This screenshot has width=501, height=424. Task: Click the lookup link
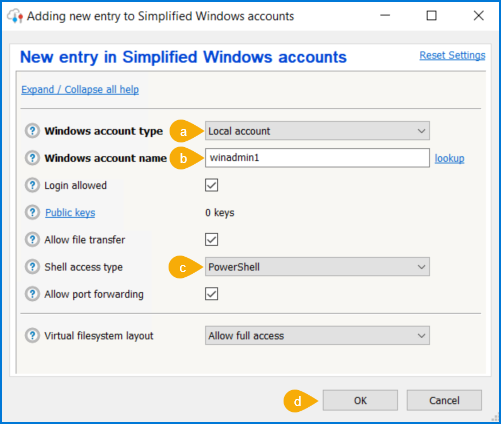click(x=449, y=158)
